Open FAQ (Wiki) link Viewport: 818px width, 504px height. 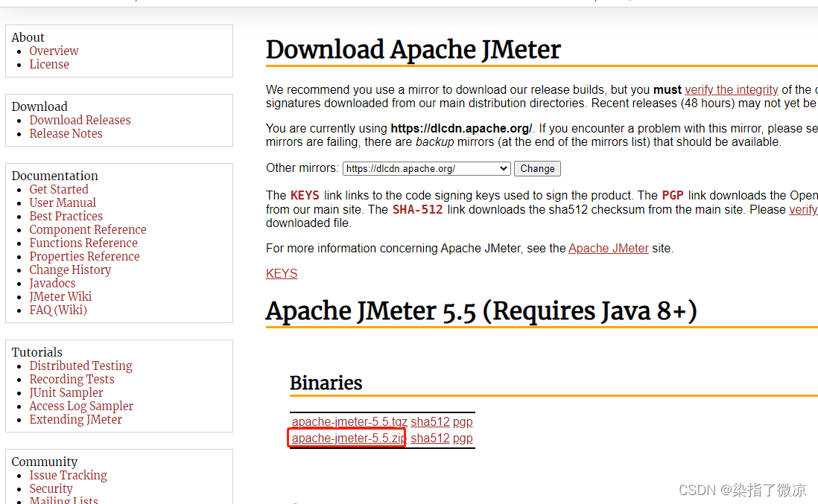pyautogui.click(x=58, y=310)
